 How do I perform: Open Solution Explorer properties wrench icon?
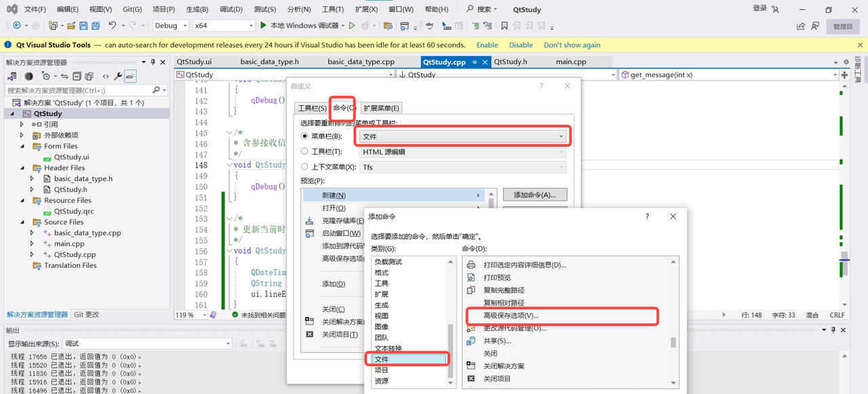click(119, 76)
